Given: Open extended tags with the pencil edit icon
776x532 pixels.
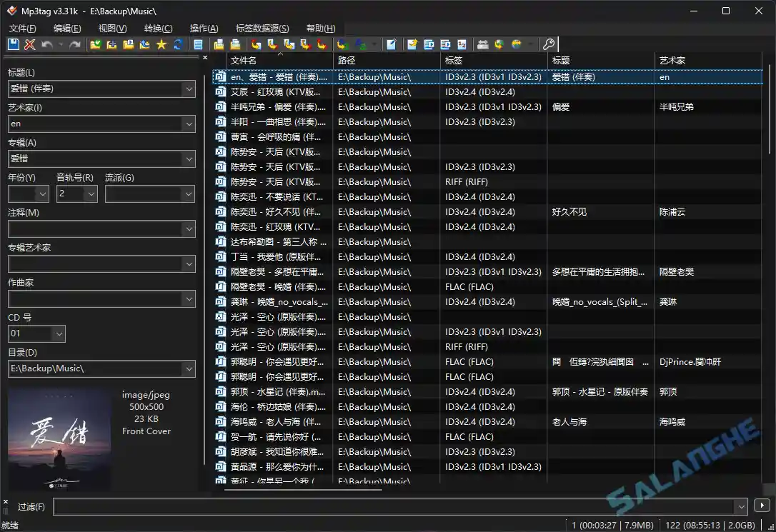Looking at the screenshot, I should (x=392, y=44).
